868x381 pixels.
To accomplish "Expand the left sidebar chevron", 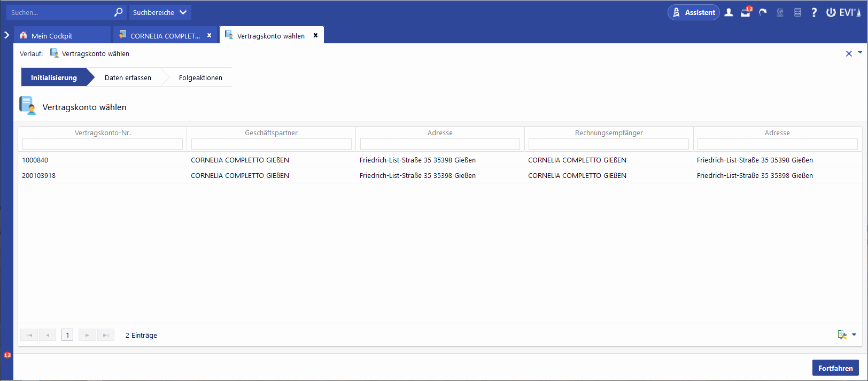I will (x=6, y=35).
